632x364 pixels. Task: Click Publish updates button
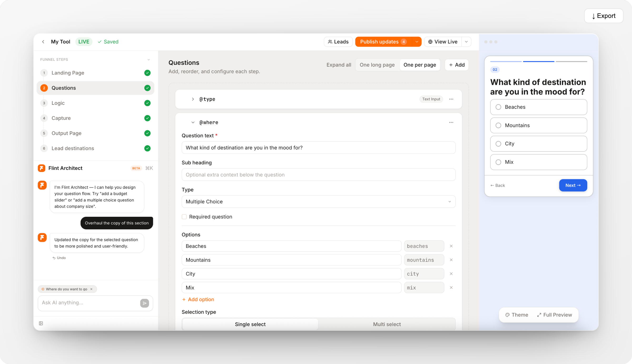pyautogui.click(x=383, y=42)
